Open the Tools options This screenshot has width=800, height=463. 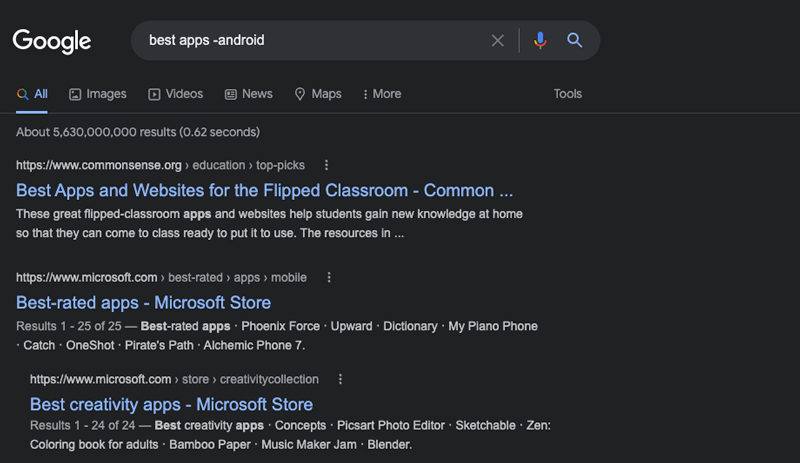568,94
